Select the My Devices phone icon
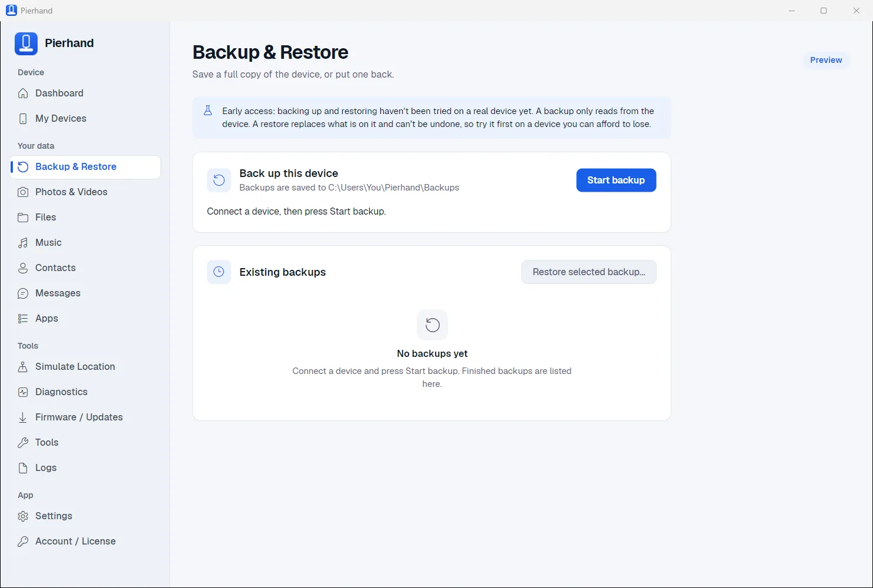Viewport: 873px width, 588px height. point(23,119)
